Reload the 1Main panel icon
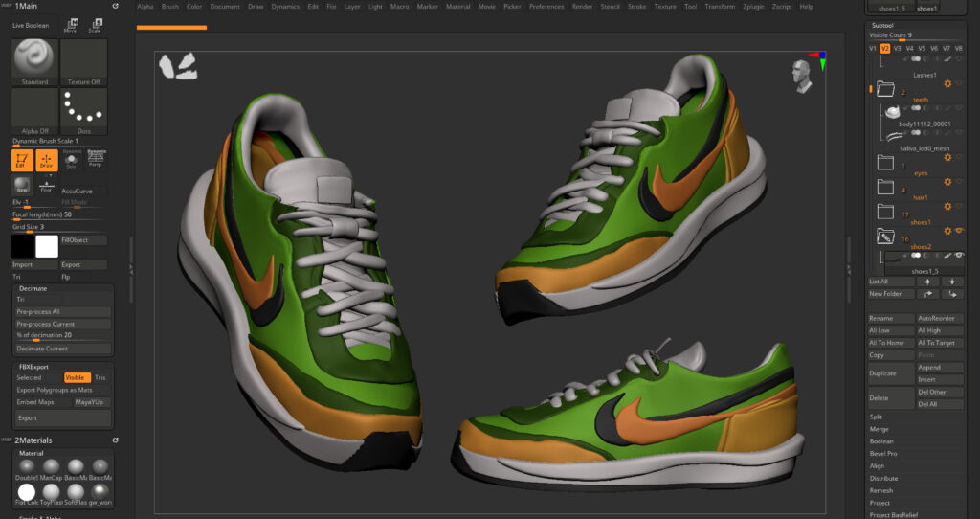The height and width of the screenshot is (519, 980). click(x=115, y=6)
